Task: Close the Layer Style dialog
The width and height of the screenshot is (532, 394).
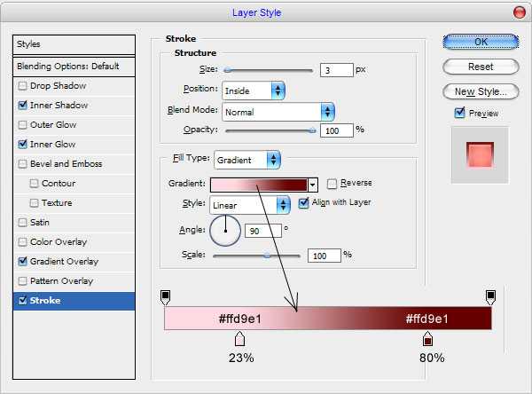Action: [x=517, y=12]
